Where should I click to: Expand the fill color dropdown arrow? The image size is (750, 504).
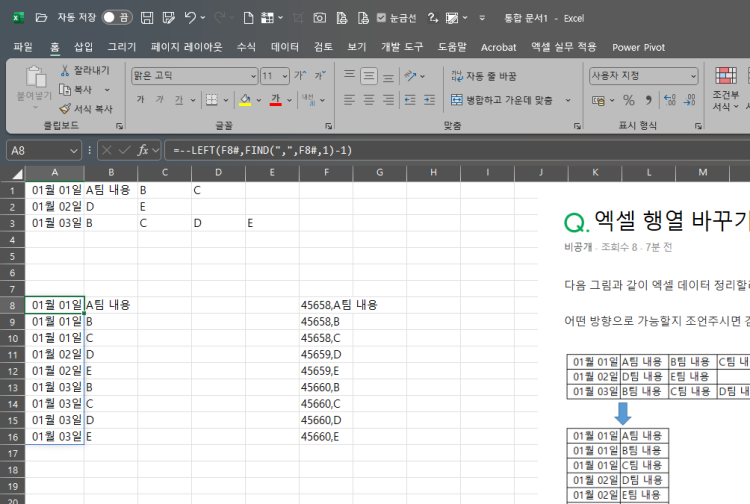click(x=259, y=100)
